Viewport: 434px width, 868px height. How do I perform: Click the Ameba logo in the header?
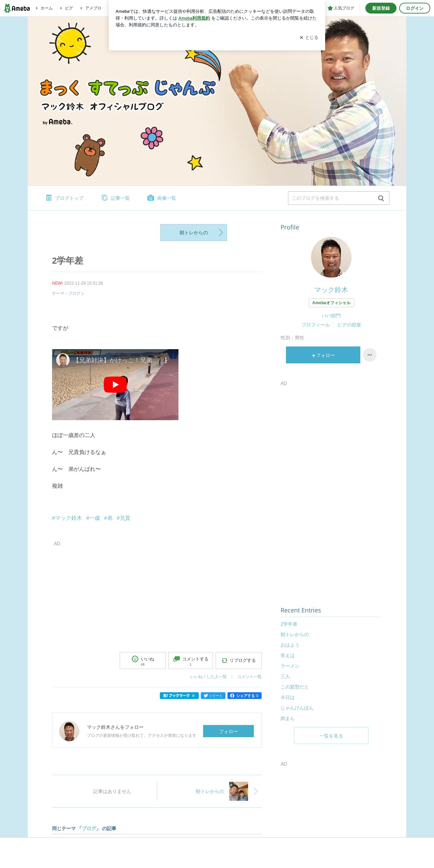[x=17, y=8]
